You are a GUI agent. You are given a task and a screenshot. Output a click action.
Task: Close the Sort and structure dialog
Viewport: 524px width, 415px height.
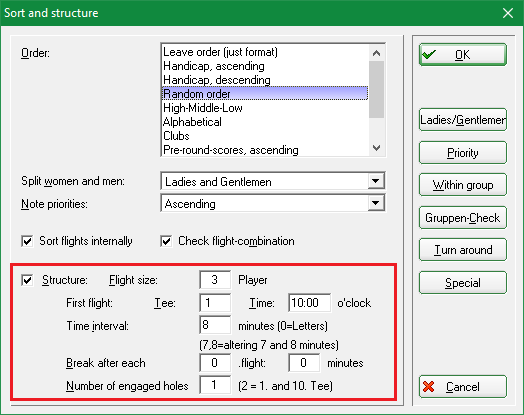tap(508, 13)
